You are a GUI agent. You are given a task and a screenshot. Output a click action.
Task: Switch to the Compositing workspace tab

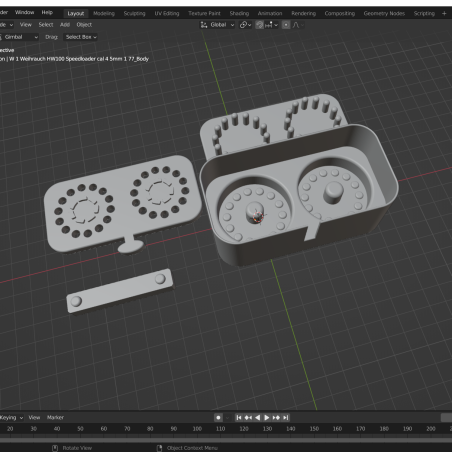click(x=340, y=13)
